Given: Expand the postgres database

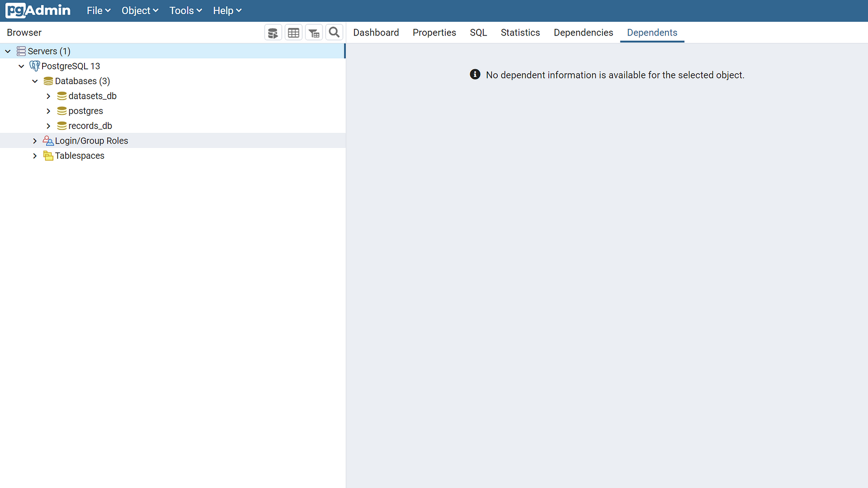Looking at the screenshot, I should tap(48, 111).
